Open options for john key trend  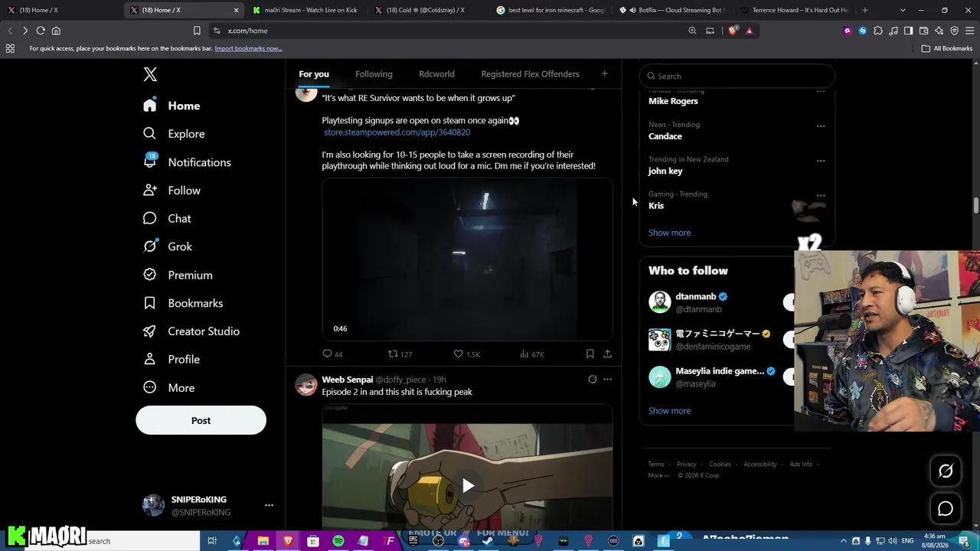(x=821, y=161)
